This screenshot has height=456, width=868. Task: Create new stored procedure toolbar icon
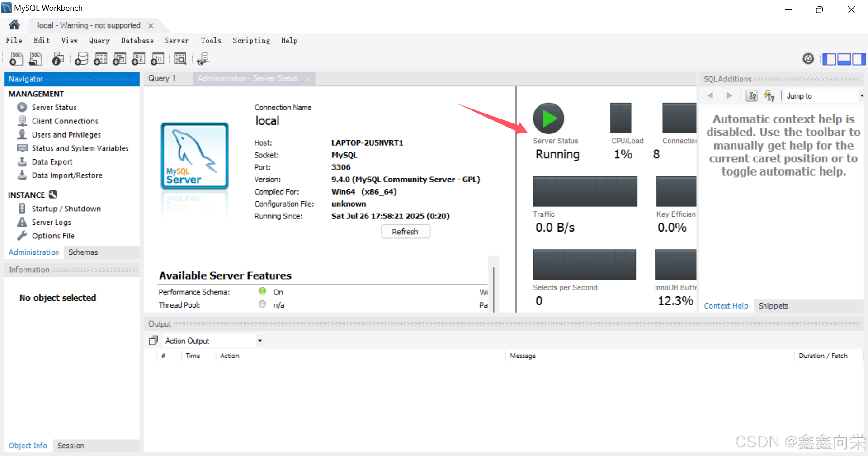[138, 58]
